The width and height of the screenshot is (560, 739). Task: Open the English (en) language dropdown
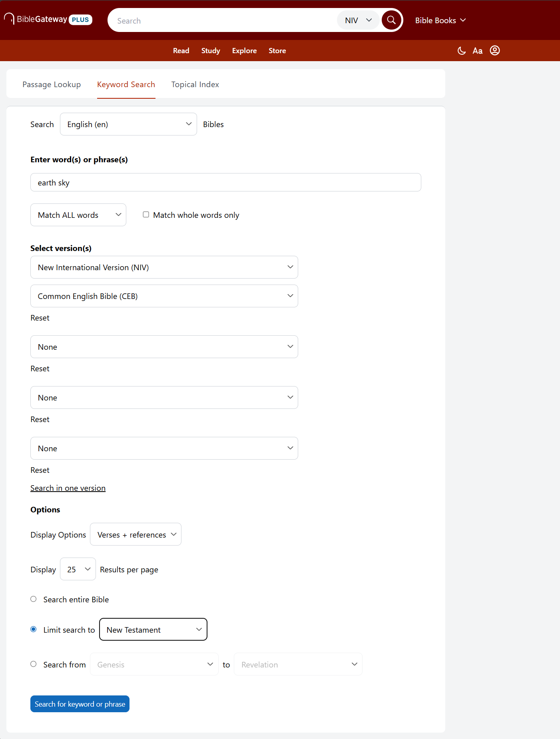point(128,124)
